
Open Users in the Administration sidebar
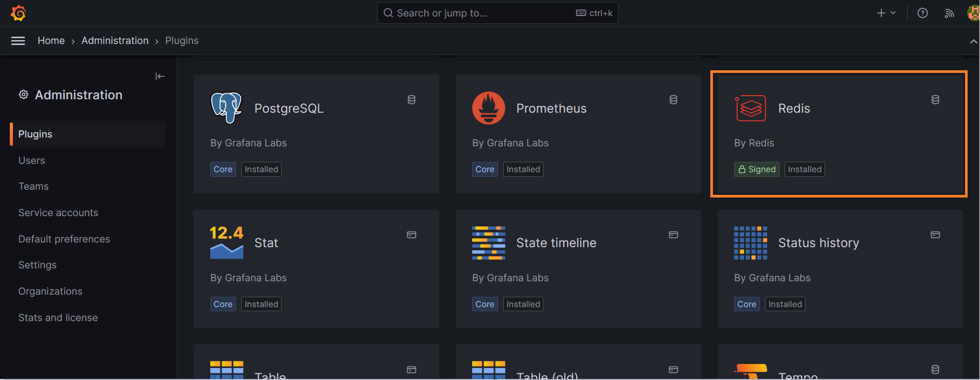tap(32, 160)
